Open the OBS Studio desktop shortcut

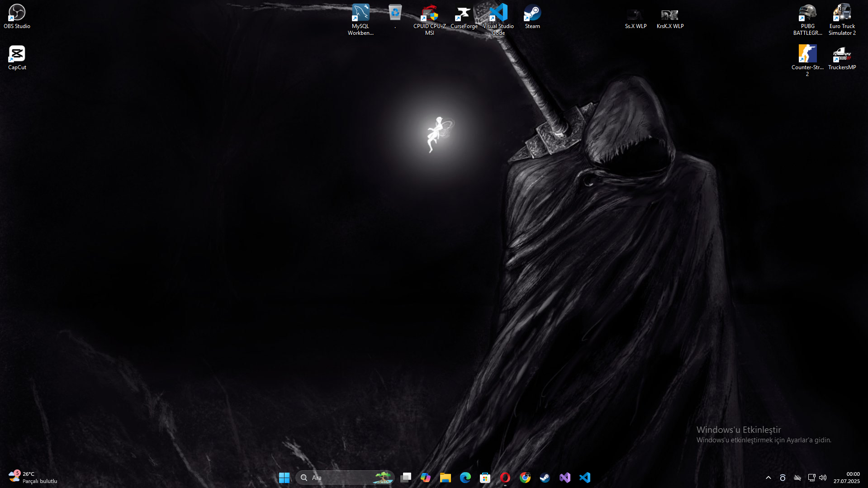tap(17, 17)
